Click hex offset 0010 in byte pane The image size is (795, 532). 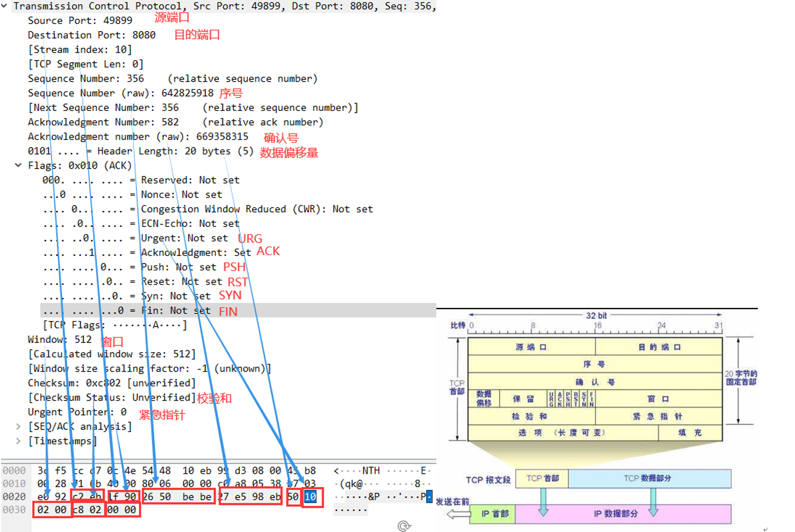(14, 483)
